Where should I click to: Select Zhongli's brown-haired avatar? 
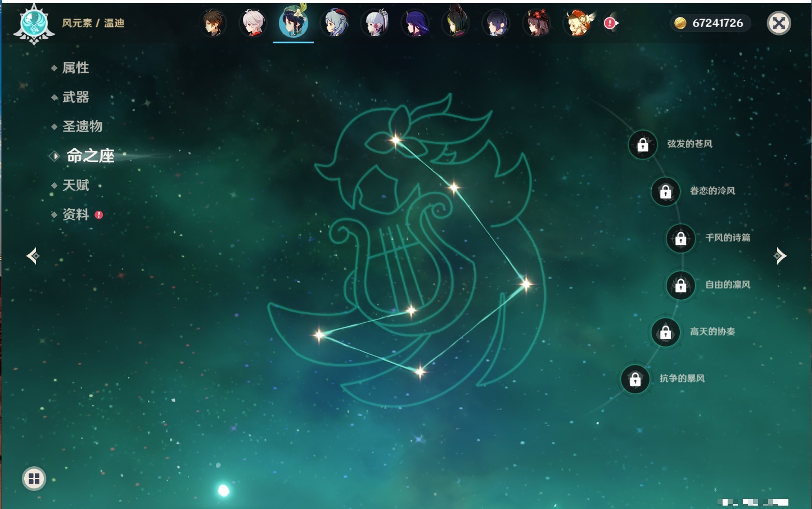[x=213, y=23]
